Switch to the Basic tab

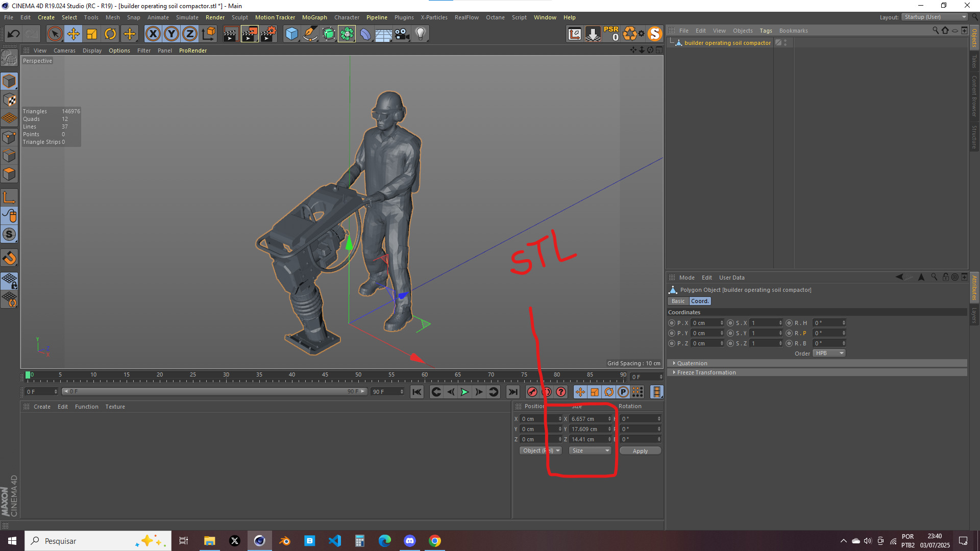click(x=678, y=301)
